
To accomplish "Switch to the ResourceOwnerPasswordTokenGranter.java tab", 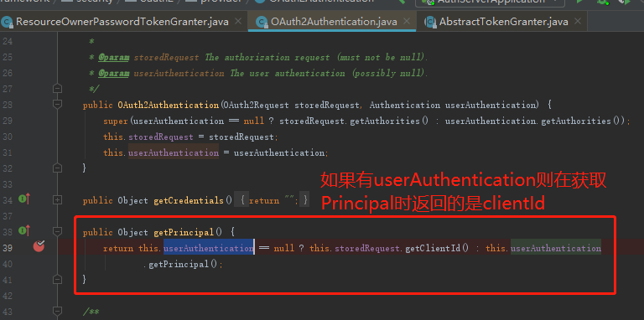I will click(122, 22).
